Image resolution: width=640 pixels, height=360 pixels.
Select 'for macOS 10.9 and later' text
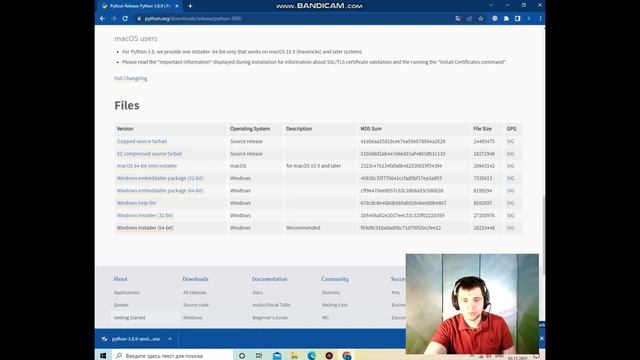pos(313,166)
